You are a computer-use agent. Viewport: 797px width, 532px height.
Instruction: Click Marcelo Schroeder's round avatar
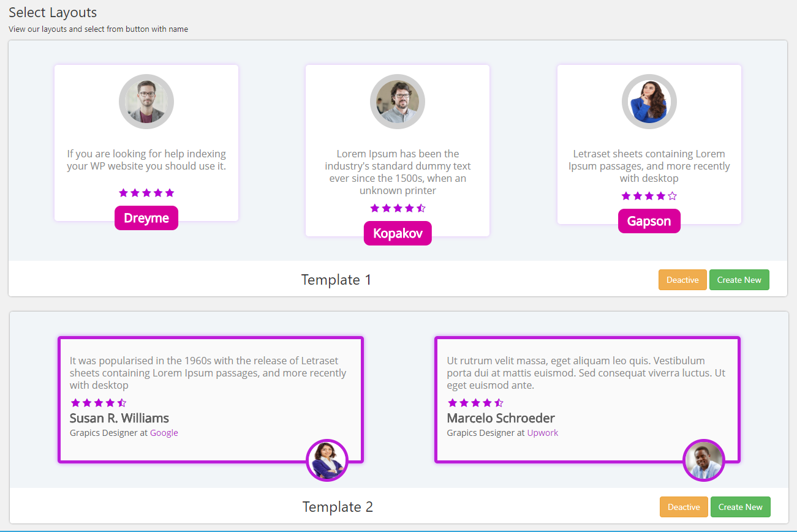click(x=704, y=460)
